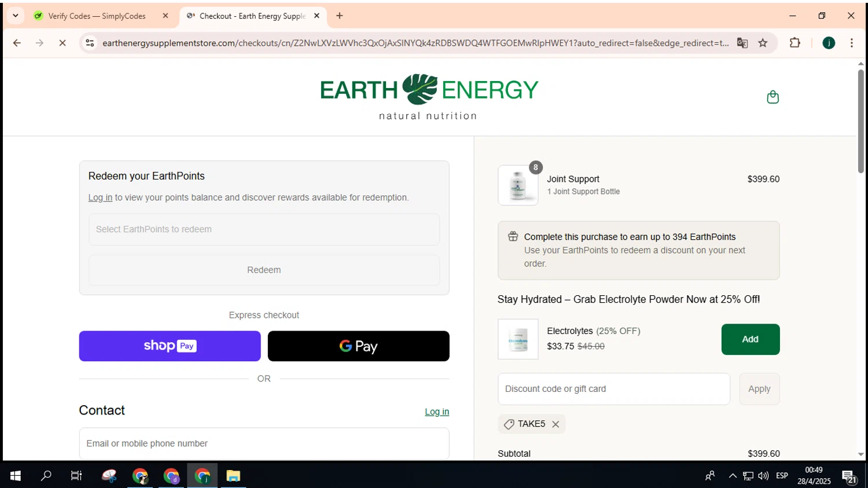Viewport: 868px width, 488px height.
Task: Open the shopping cart bag icon
Action: tap(773, 97)
